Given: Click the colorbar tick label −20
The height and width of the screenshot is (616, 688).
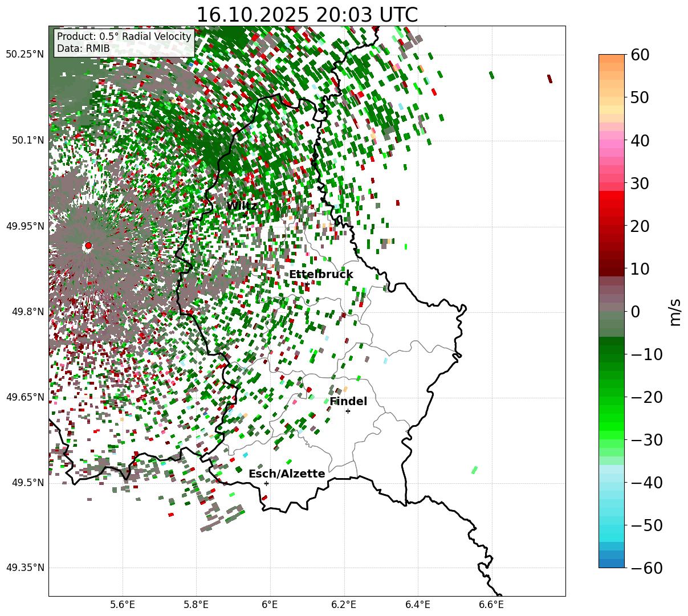Looking at the screenshot, I should 645,397.
